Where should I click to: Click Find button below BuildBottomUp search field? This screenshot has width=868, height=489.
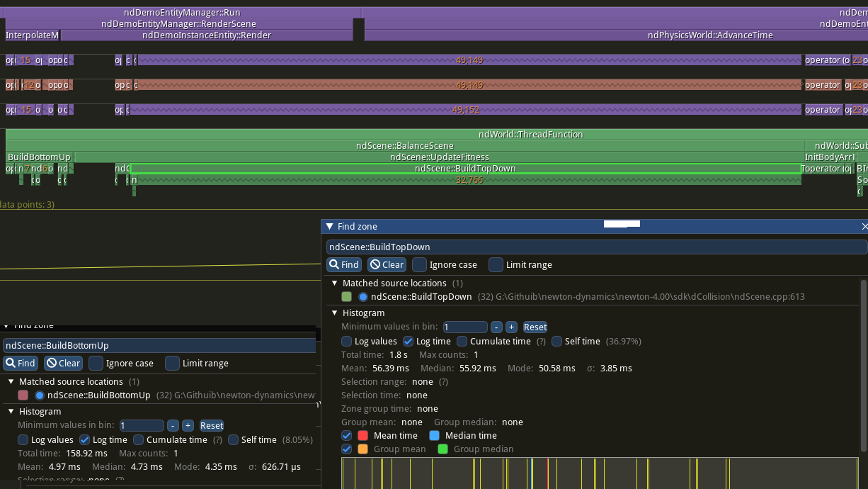tap(21, 363)
